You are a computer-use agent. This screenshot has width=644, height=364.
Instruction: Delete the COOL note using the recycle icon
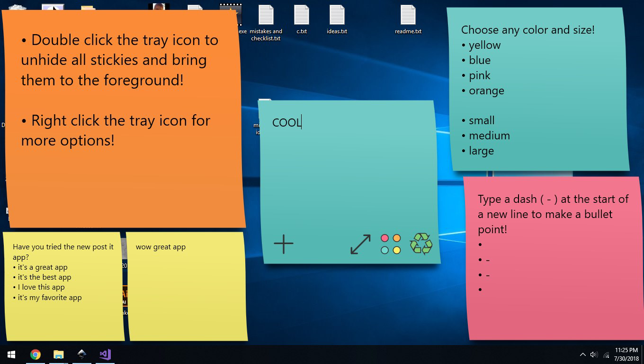point(420,244)
